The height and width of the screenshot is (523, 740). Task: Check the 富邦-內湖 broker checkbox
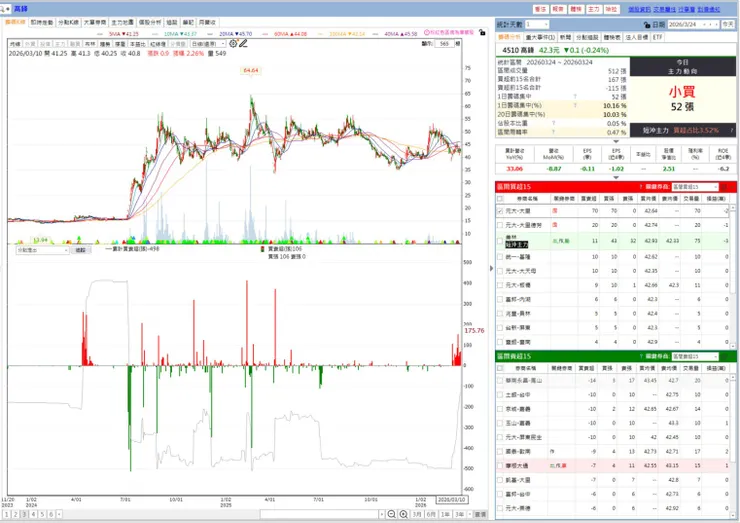click(x=500, y=299)
